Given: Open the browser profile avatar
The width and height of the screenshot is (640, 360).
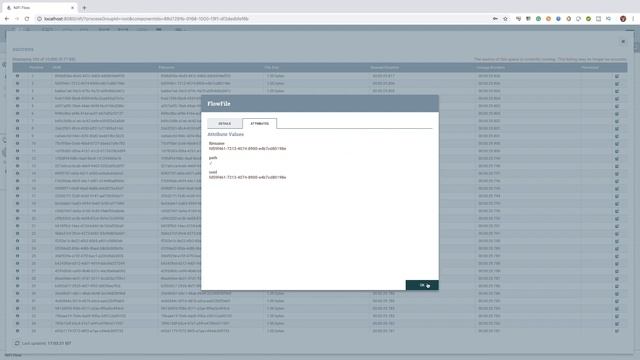Looking at the screenshot, I should 623,19.
